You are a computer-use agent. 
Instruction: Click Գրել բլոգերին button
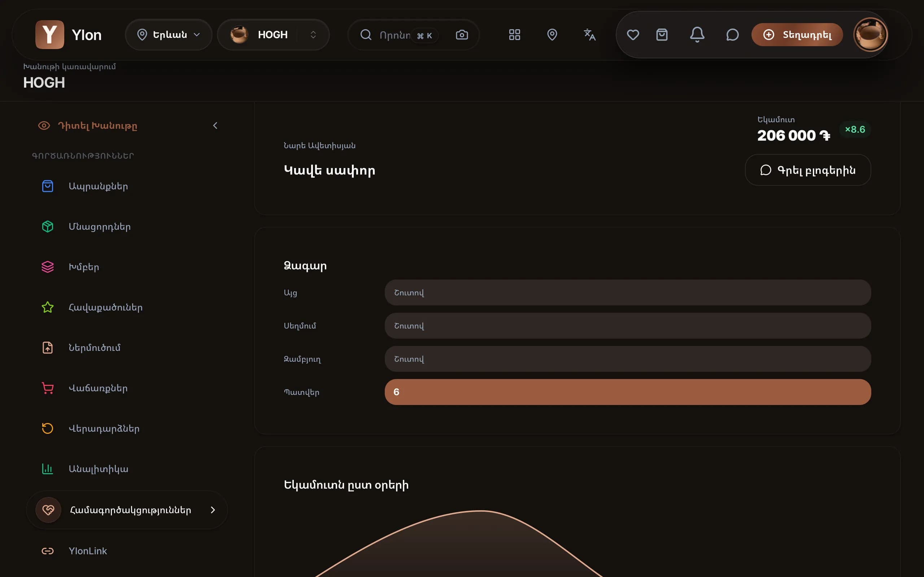point(807,170)
